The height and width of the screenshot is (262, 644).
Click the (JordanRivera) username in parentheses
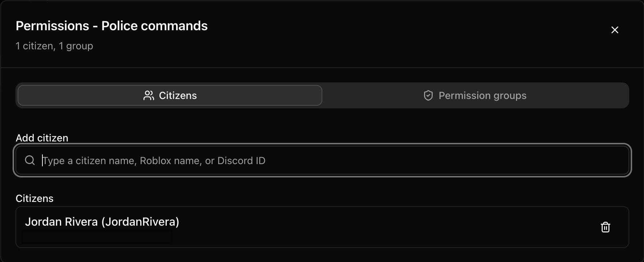pos(140,222)
